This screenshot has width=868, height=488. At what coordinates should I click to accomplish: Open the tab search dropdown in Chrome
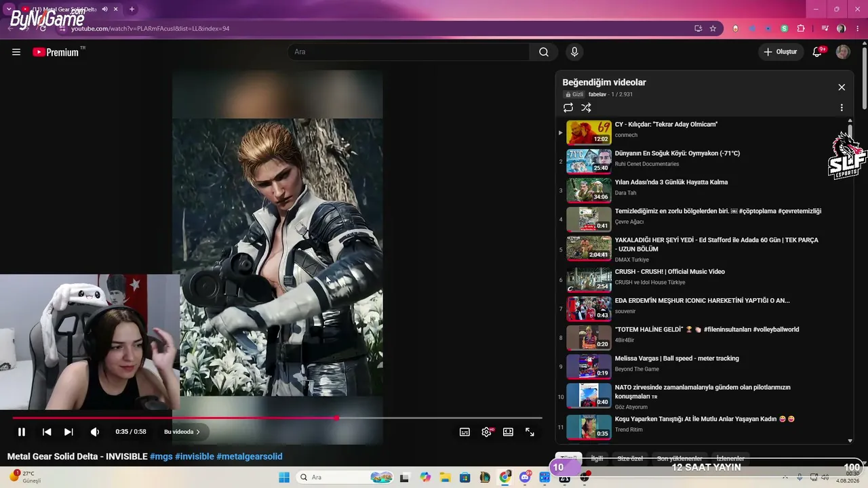(x=8, y=9)
